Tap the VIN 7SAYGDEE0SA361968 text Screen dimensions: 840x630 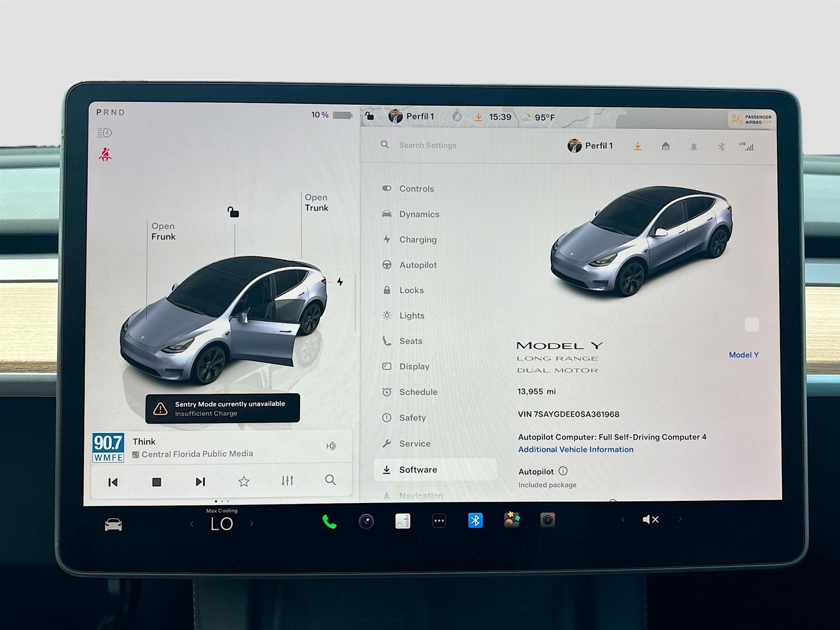569,414
